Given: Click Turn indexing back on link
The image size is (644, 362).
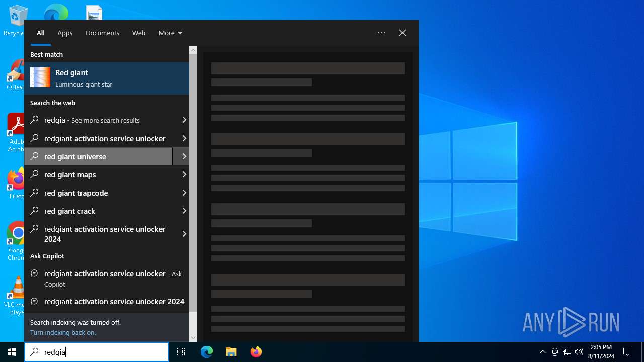Looking at the screenshot, I should [x=63, y=332].
